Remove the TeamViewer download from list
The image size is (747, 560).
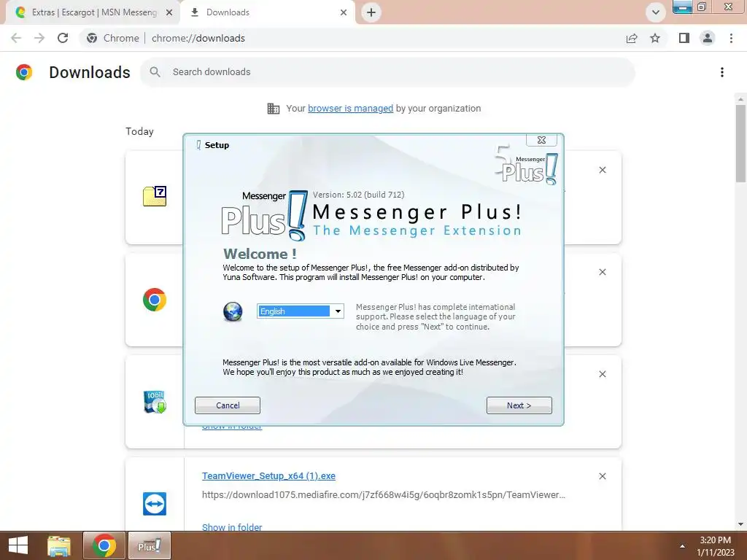click(602, 476)
